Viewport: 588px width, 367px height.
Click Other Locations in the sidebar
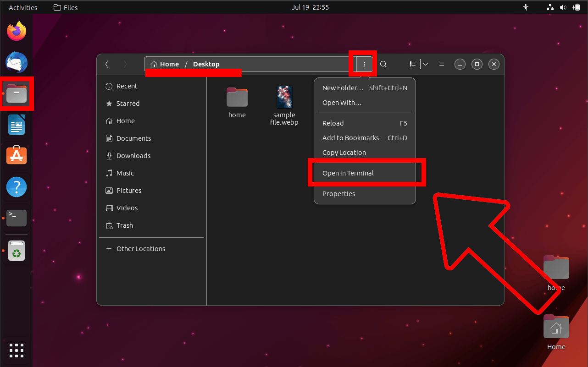click(x=141, y=248)
